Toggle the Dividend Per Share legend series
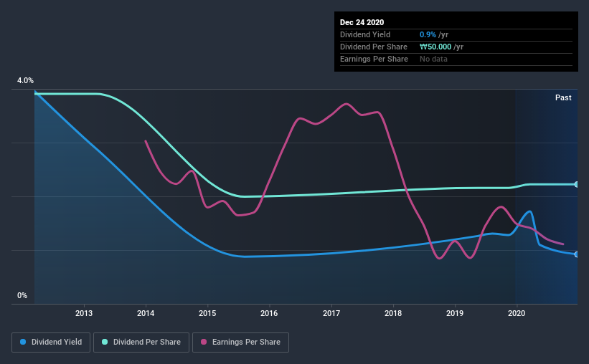Image resolution: width=589 pixels, height=364 pixels. [x=141, y=343]
